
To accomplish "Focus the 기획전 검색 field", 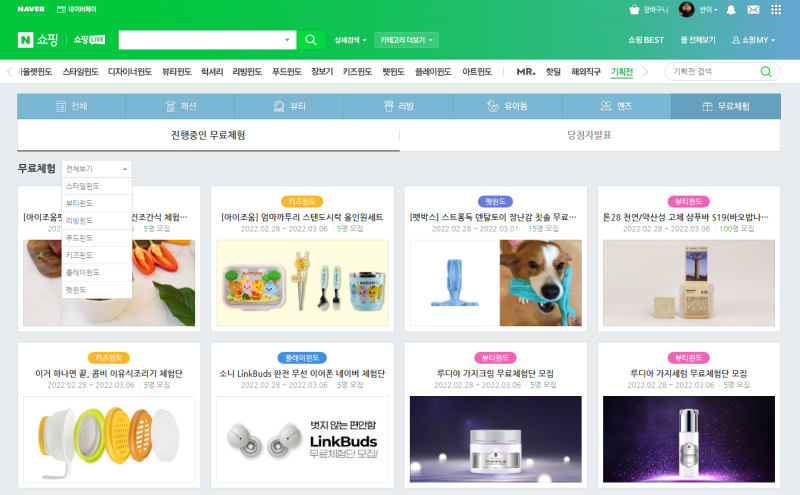I will (x=713, y=71).
